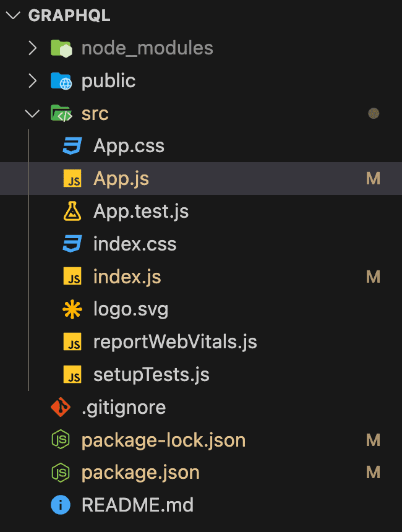Click the blue info icon for README.md
This screenshot has width=402, height=532.
(61, 505)
